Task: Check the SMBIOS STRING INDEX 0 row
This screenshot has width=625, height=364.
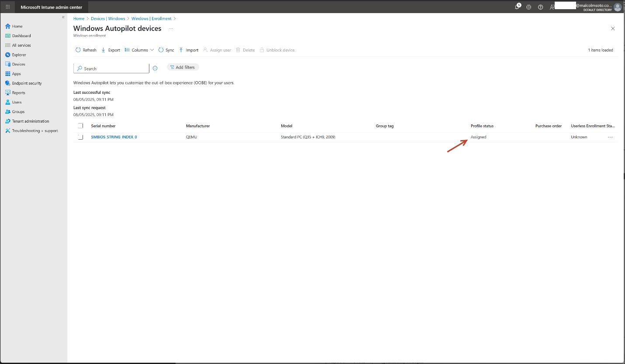Action: click(x=80, y=137)
